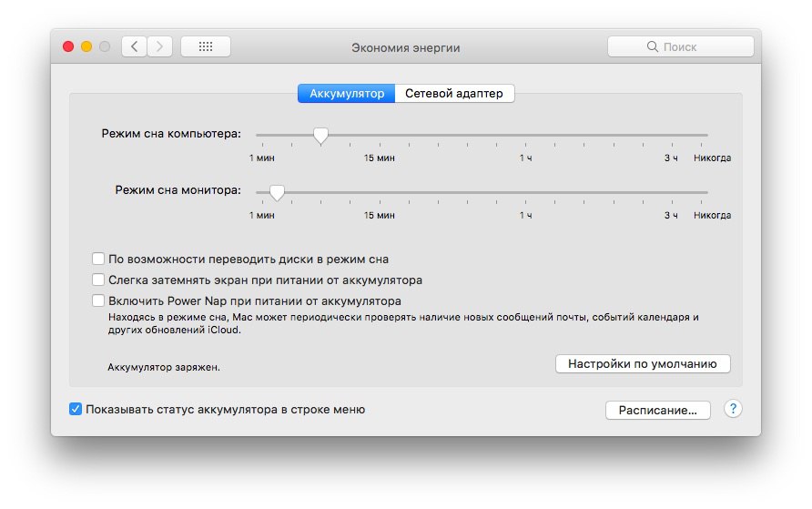Close the window with the red button
Image resolution: width=812 pixels, height=509 pixels.
pos(68,46)
